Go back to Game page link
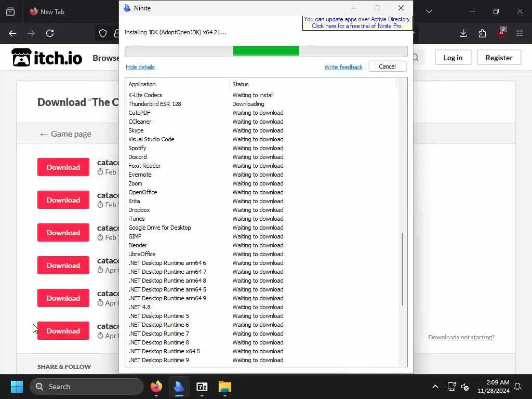 [x=65, y=134]
